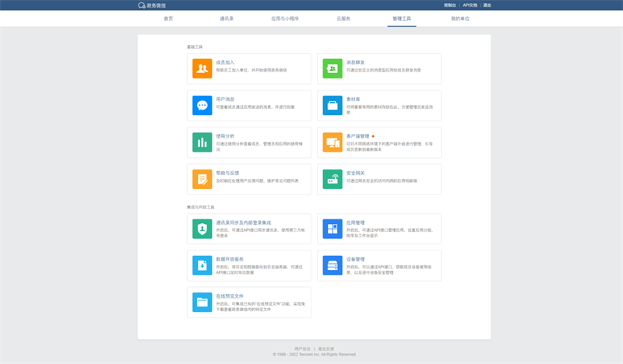
Task: Click the orange 成员加入 icon
Action: [x=202, y=69]
